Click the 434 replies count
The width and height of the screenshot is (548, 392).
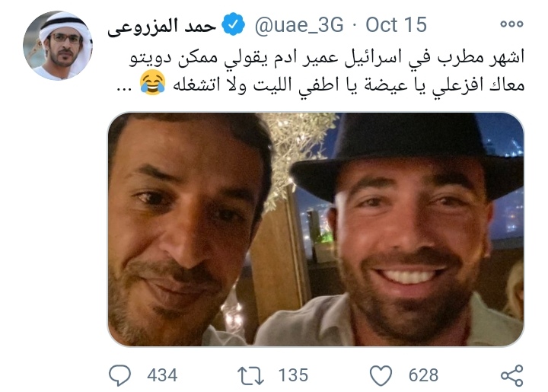[x=162, y=375]
